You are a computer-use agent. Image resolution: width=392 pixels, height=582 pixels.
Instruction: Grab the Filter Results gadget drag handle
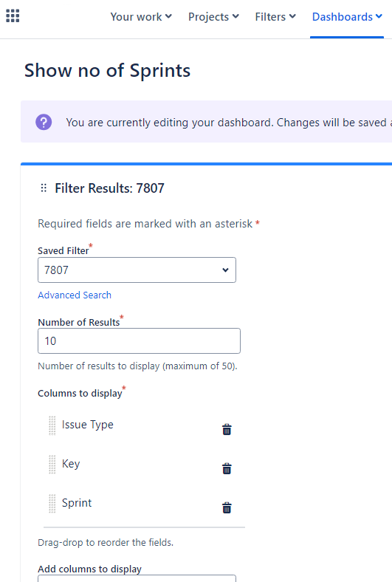coord(44,188)
